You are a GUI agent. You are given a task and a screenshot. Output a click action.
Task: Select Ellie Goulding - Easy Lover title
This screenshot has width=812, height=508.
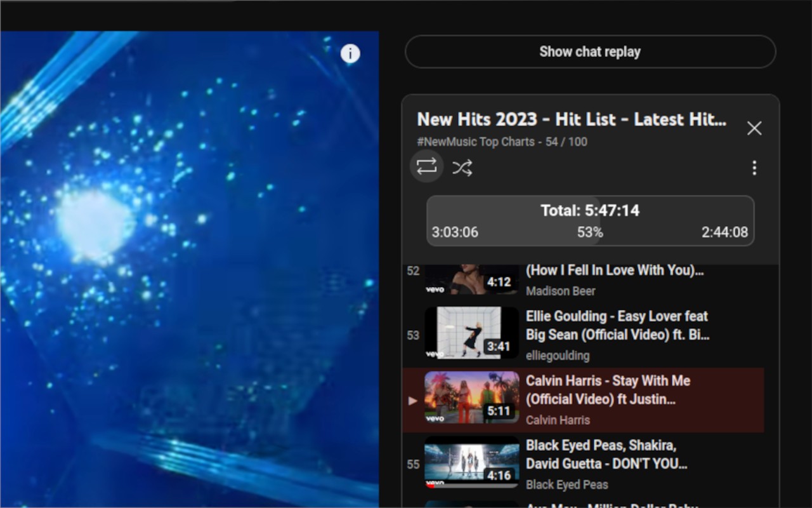[x=617, y=325]
